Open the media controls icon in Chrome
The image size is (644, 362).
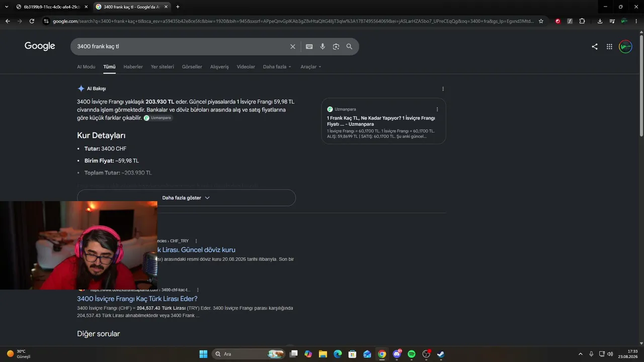click(x=612, y=21)
